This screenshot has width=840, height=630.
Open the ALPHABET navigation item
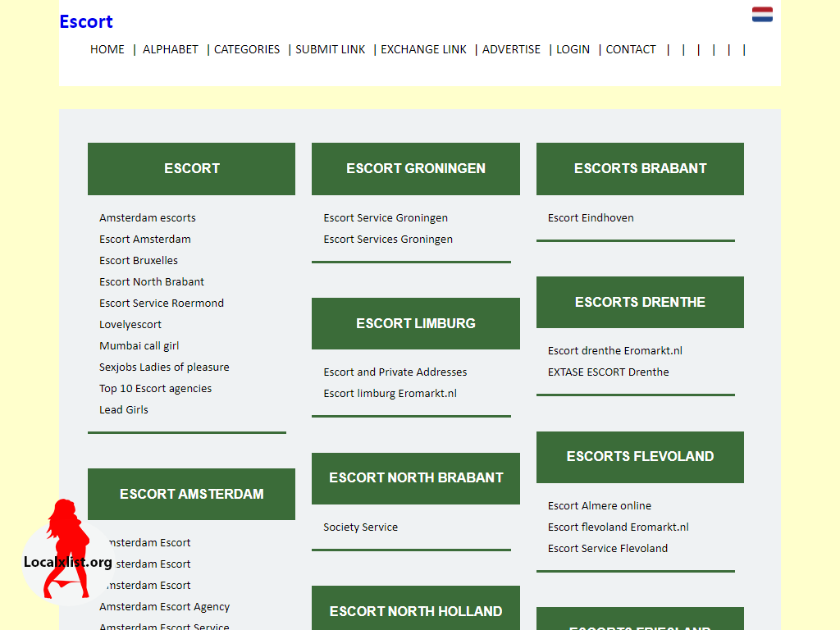click(x=171, y=49)
